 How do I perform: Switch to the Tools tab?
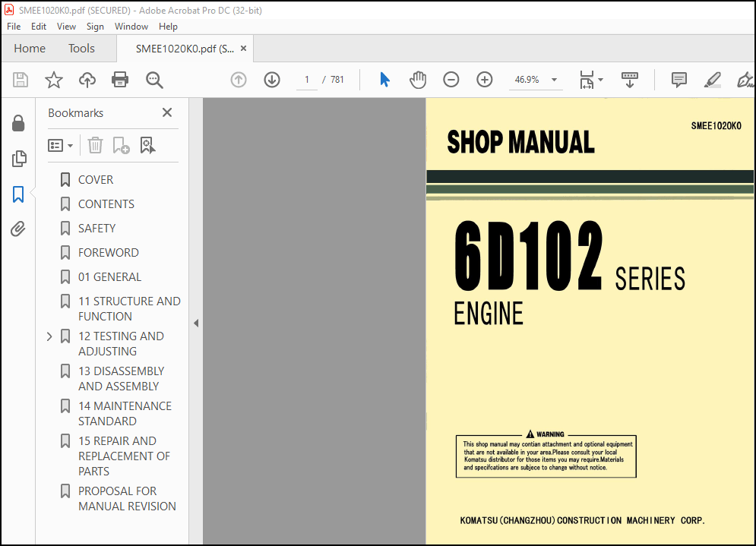(x=81, y=48)
